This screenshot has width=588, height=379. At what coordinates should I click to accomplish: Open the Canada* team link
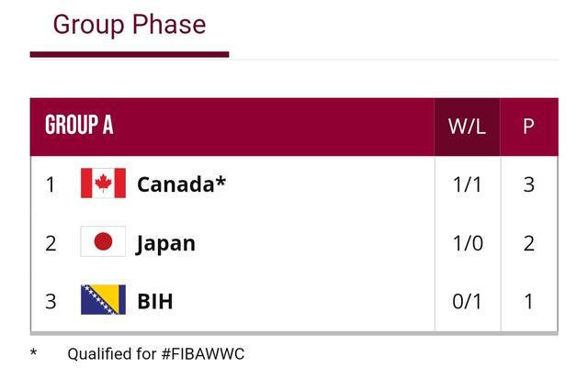click(182, 184)
